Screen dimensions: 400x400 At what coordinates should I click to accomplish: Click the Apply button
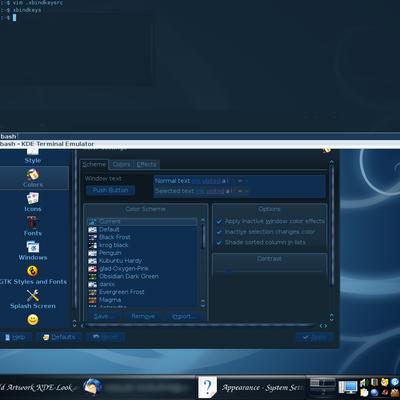(315, 337)
